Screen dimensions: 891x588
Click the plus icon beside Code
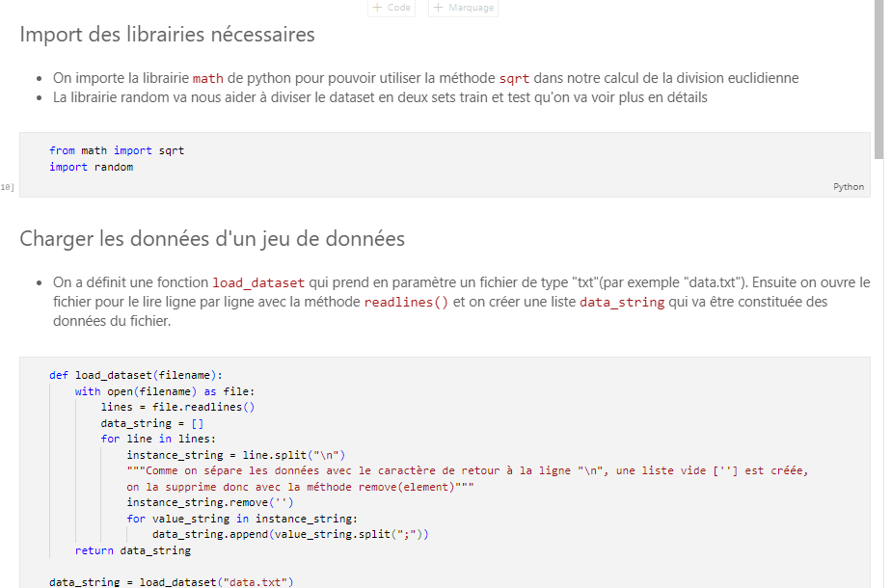(x=377, y=8)
